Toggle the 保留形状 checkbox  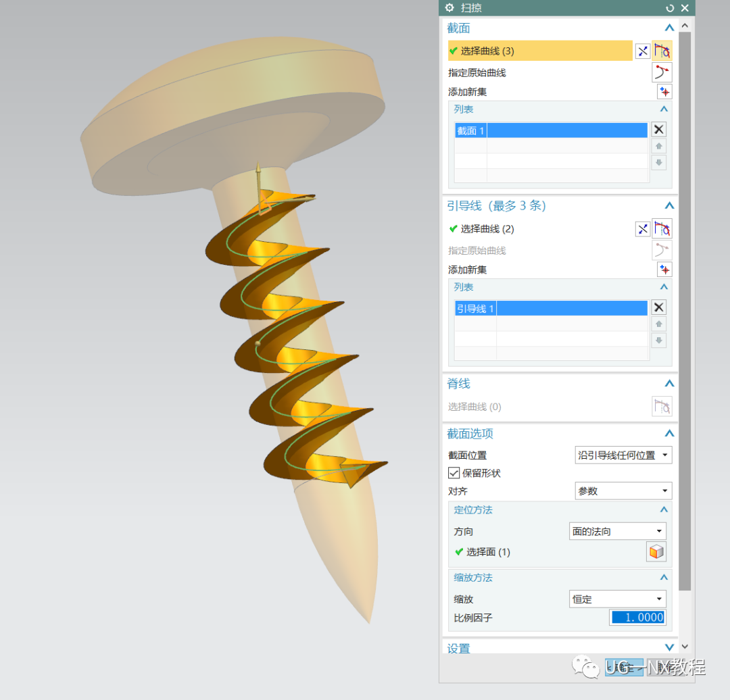(454, 473)
